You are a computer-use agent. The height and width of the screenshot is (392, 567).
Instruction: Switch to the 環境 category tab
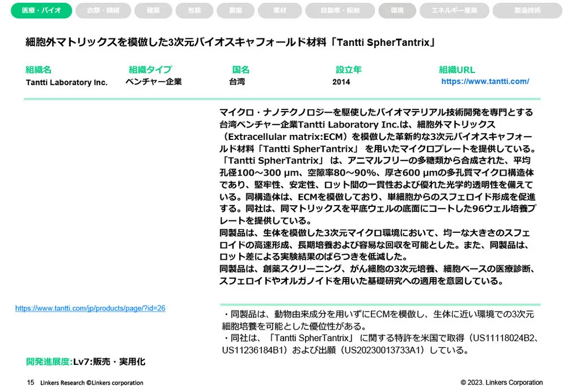click(397, 11)
